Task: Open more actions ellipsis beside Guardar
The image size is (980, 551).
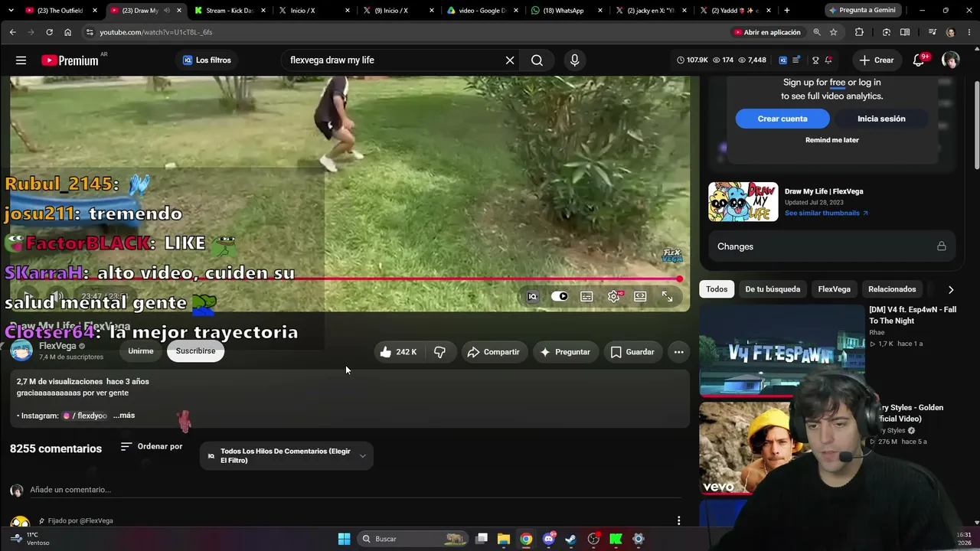Action: coord(678,352)
